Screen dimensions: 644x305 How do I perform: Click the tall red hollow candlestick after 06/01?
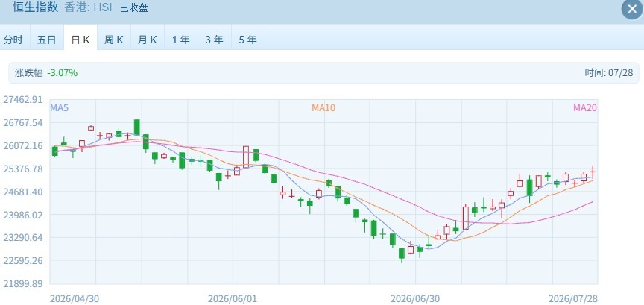coord(246,157)
